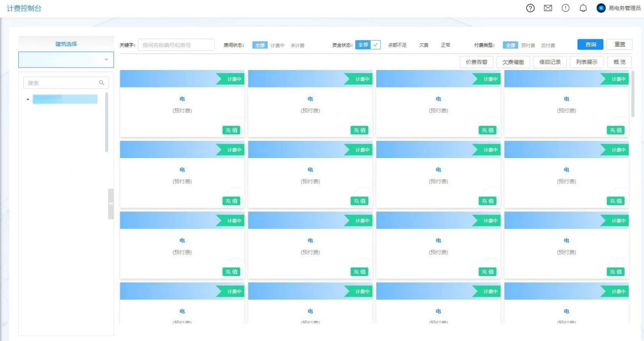The height and width of the screenshot is (341, 644).
Task: Click the 关键字 search input field
Action: click(x=176, y=45)
